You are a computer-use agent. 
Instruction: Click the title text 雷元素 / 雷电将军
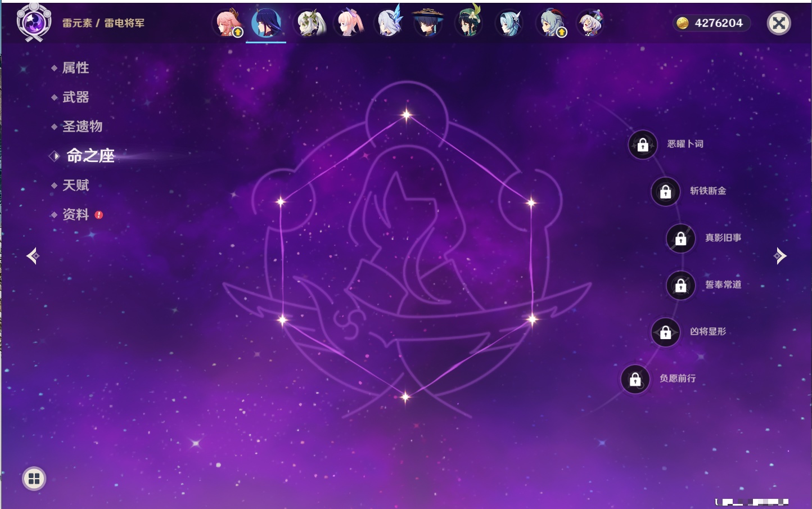(103, 23)
